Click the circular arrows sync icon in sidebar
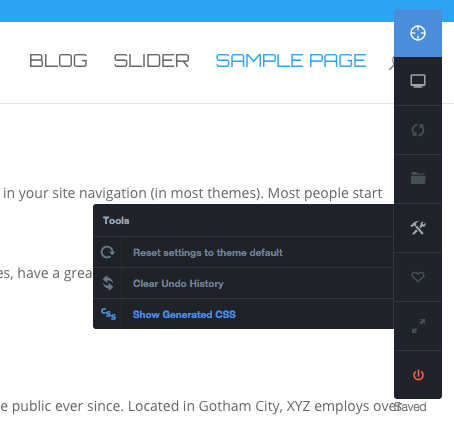 click(418, 130)
